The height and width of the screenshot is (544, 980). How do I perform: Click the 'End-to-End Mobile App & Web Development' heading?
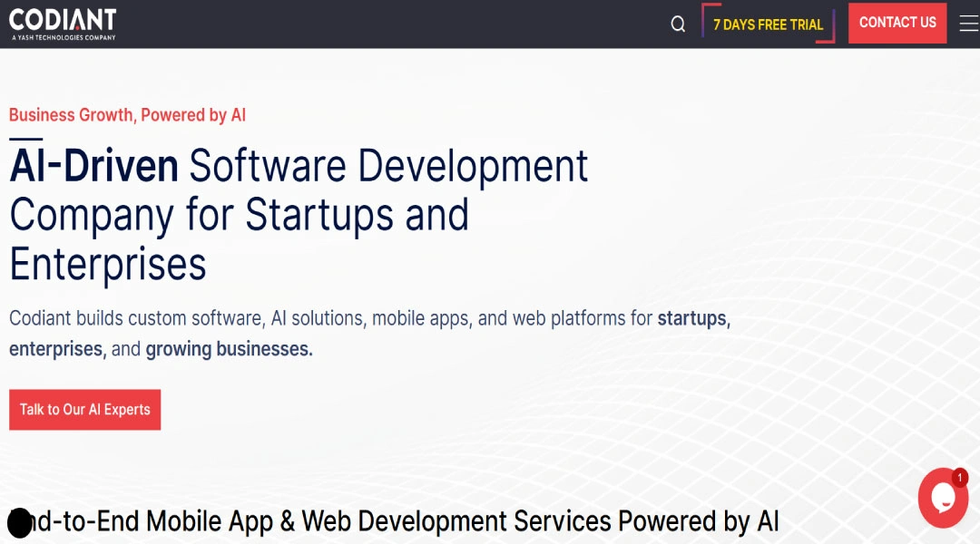coord(394,521)
